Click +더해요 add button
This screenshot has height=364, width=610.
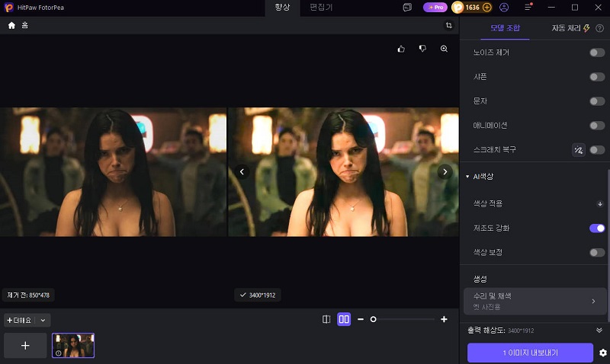coord(19,321)
